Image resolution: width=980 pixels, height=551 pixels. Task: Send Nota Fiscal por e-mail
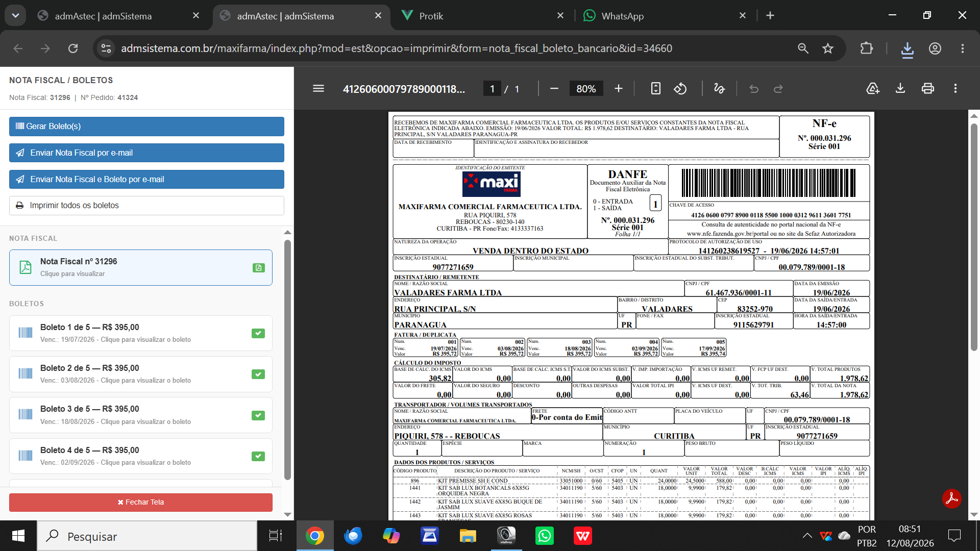[146, 153]
